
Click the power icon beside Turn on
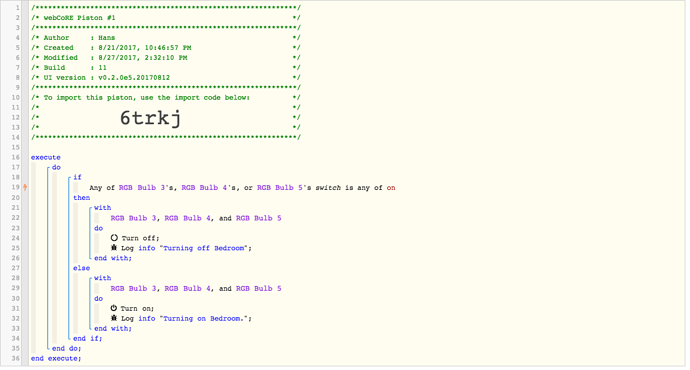[x=114, y=308]
